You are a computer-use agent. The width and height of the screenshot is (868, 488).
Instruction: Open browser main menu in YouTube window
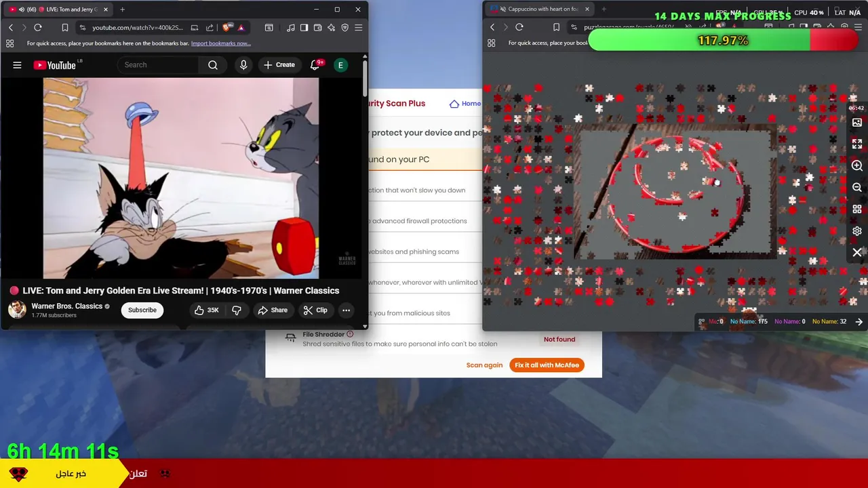coord(359,28)
